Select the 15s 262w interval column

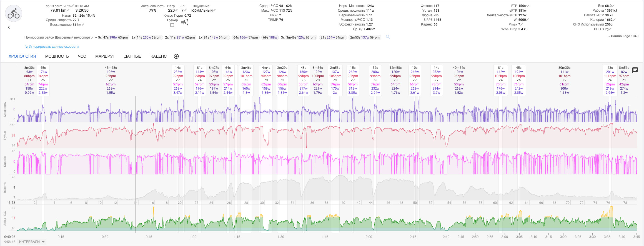[353, 80]
